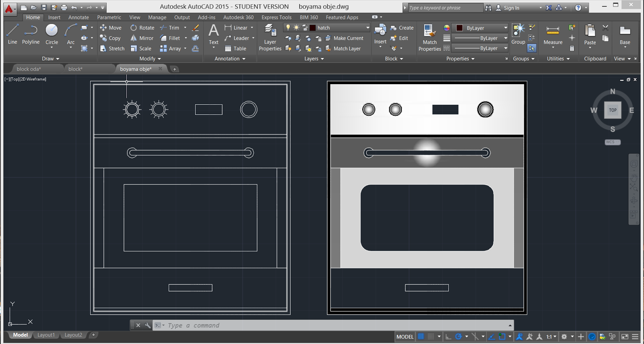This screenshot has width=644, height=344.
Task: Click the Move tool in Modify panel
Action: 111,28
